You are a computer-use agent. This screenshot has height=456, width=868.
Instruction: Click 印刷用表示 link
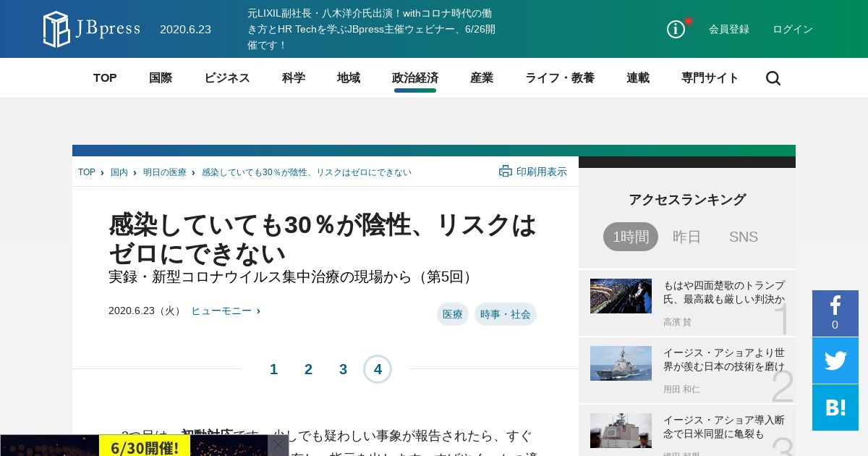click(542, 172)
